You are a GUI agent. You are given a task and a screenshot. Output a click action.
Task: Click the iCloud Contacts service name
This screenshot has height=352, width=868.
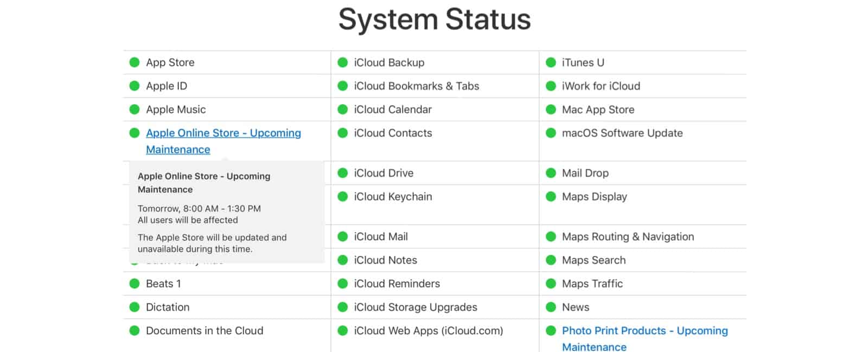coord(393,133)
